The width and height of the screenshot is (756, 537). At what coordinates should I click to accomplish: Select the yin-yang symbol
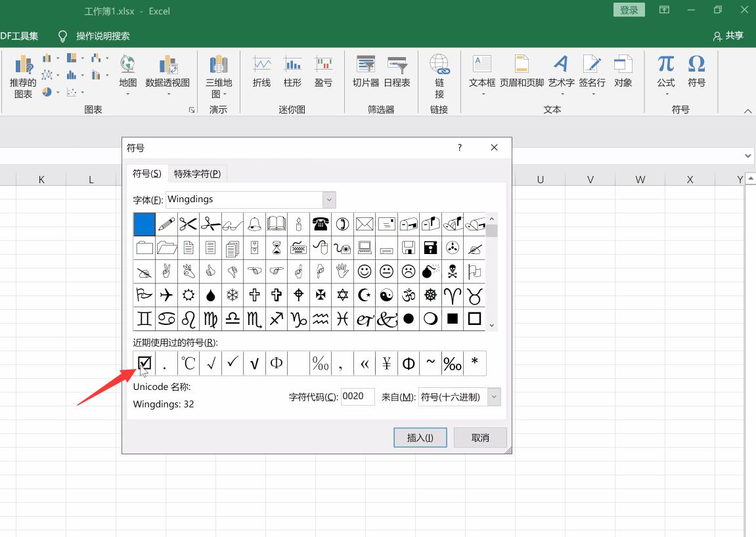[387, 295]
